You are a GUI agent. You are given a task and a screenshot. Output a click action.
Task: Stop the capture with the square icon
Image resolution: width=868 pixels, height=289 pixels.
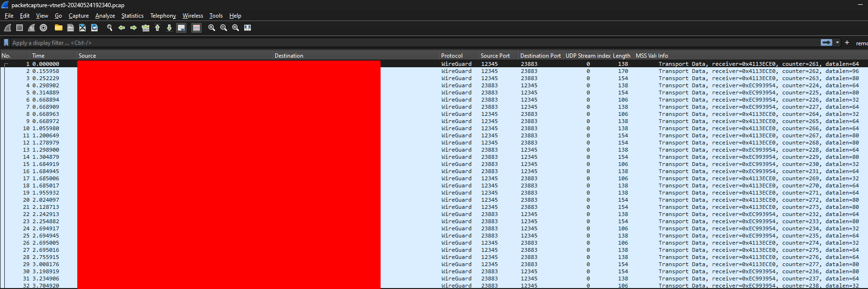20,28
